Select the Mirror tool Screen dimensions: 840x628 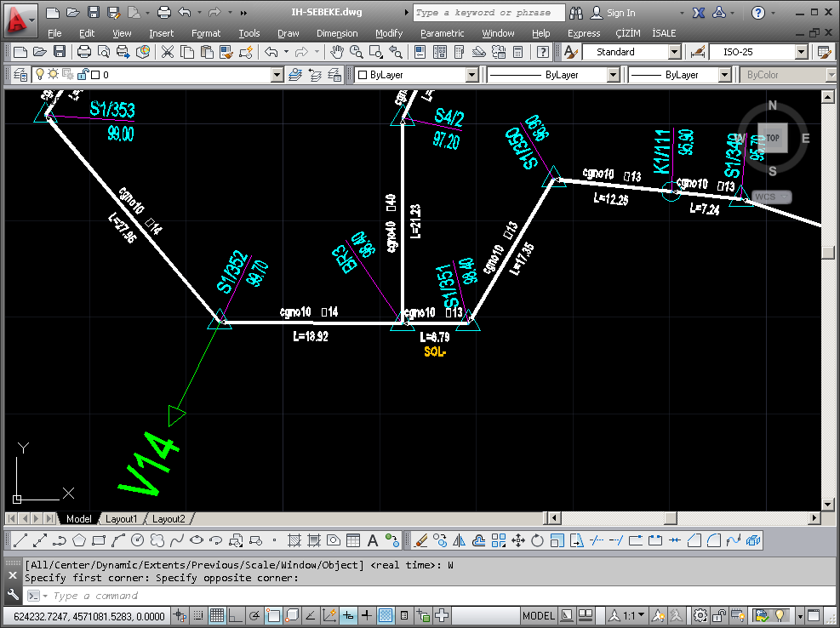[458, 540]
